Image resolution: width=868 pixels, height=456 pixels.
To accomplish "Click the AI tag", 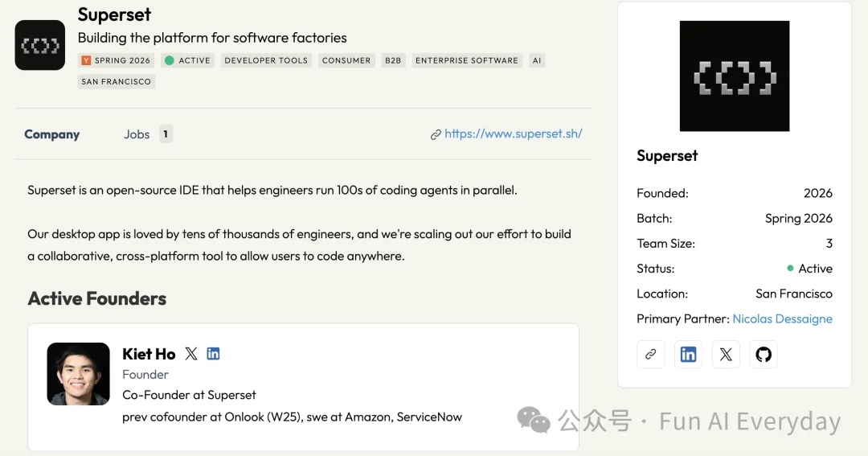I will pyautogui.click(x=536, y=60).
